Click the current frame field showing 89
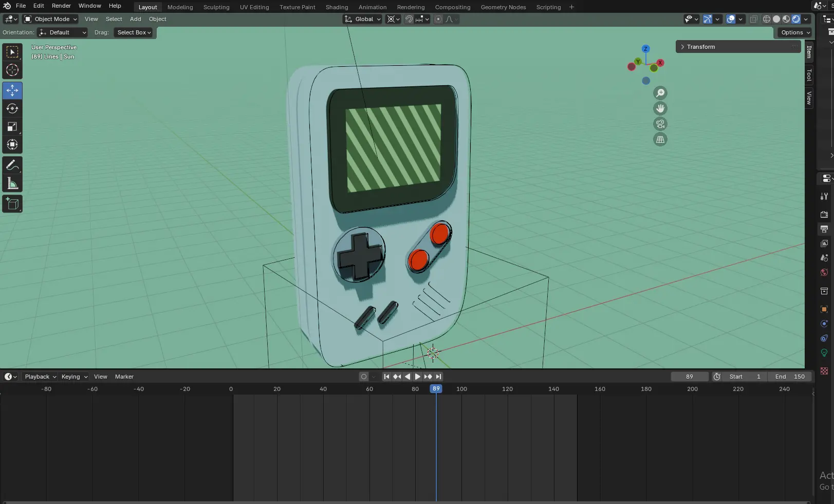The height and width of the screenshot is (504, 834). pyautogui.click(x=690, y=377)
